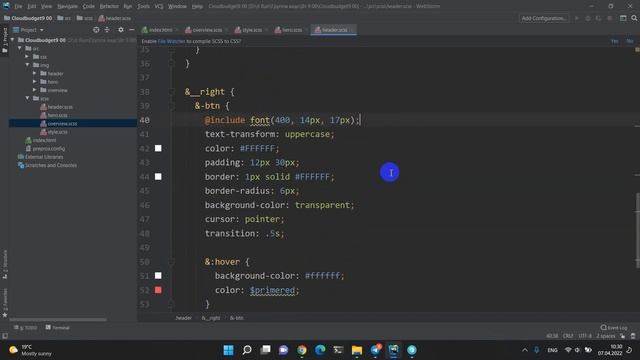640x360 pixels.
Task: Collapse the scss folder
Action: (27, 98)
